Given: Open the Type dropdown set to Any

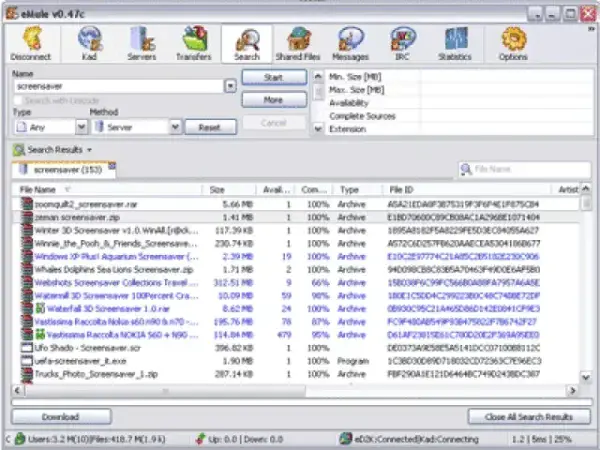Looking at the screenshot, I should point(81,127).
